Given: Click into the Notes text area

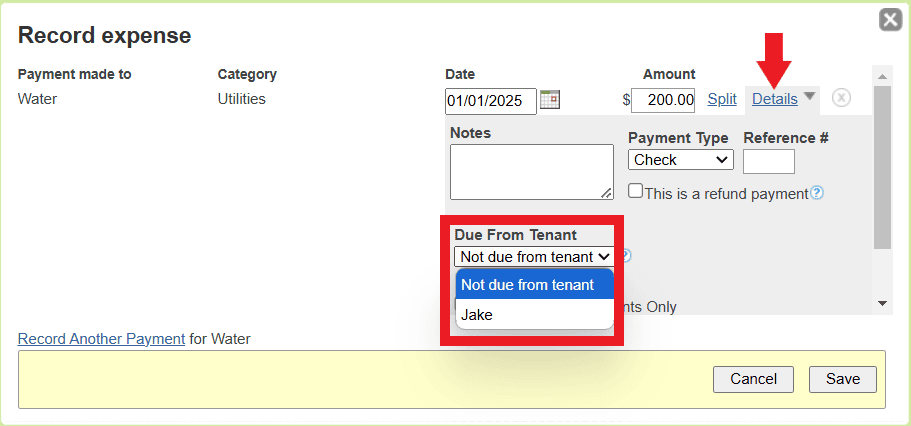Looking at the screenshot, I should [x=531, y=171].
